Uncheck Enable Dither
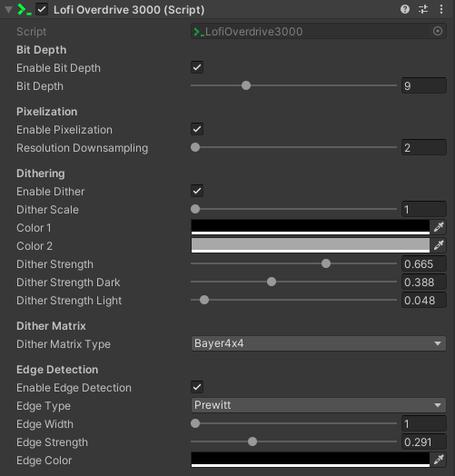This screenshot has height=476, width=455. click(x=197, y=191)
